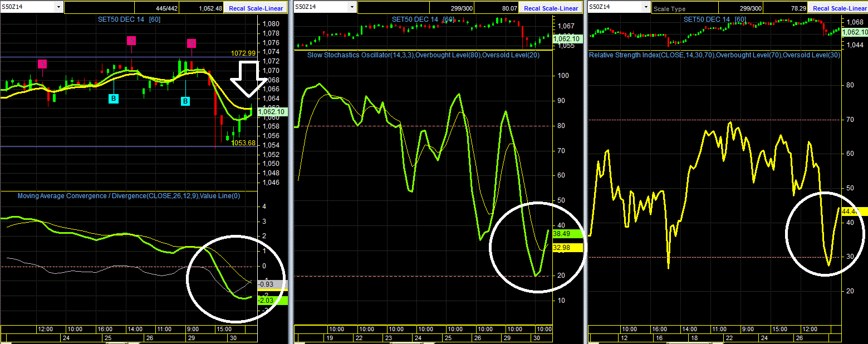868x344 pixels.
Task: Select the B buy marker above the 29 date
Action: pyautogui.click(x=185, y=101)
